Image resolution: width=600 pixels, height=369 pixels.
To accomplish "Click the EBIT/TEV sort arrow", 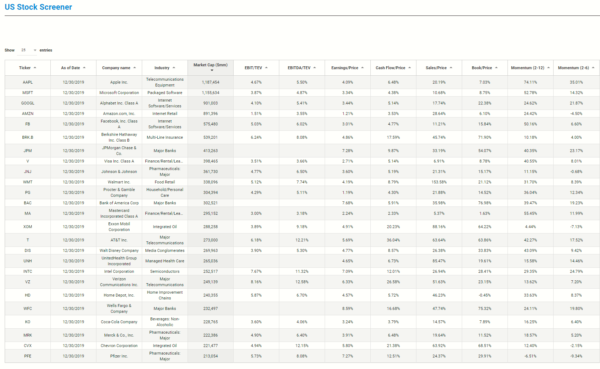I will tap(266, 68).
